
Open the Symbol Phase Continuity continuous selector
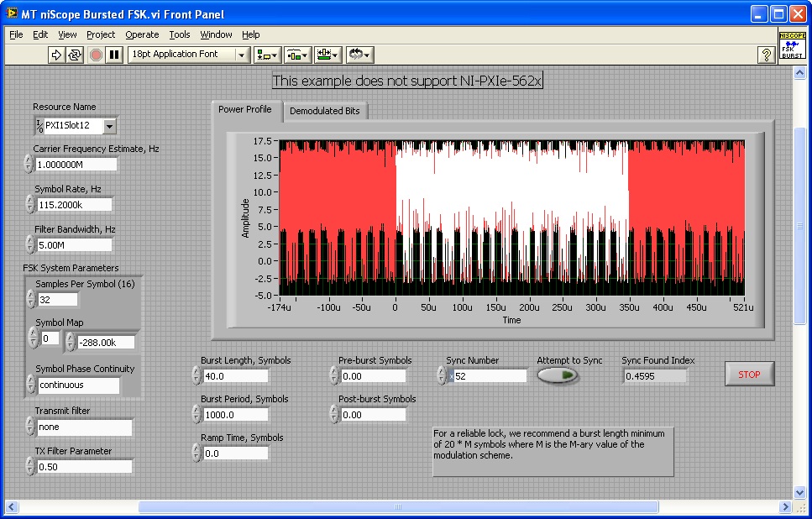click(78, 385)
